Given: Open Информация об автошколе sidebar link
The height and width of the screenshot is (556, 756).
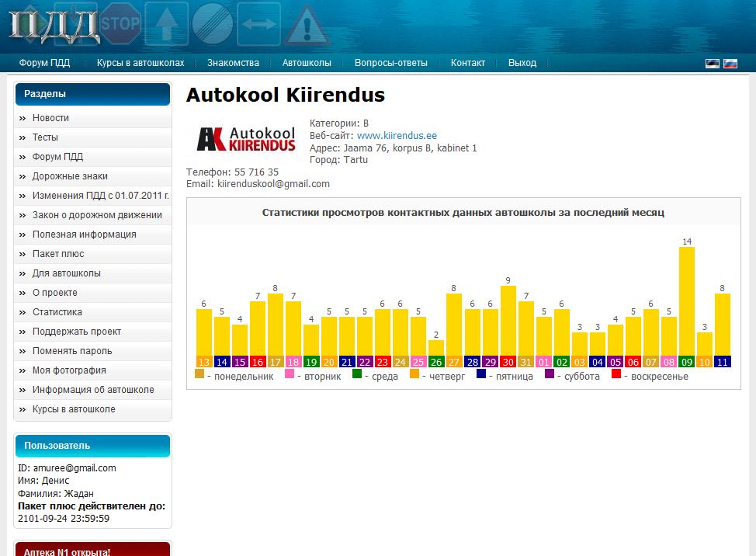Looking at the screenshot, I should (x=92, y=390).
